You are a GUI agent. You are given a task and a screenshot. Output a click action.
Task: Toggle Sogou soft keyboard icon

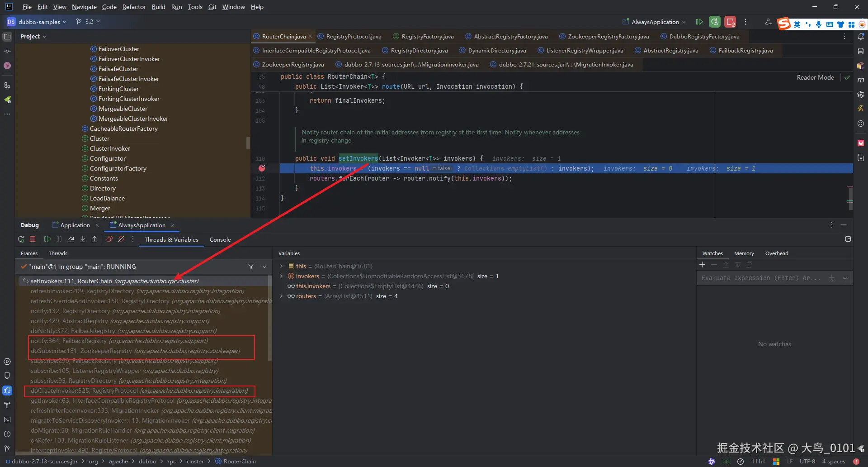[830, 24]
